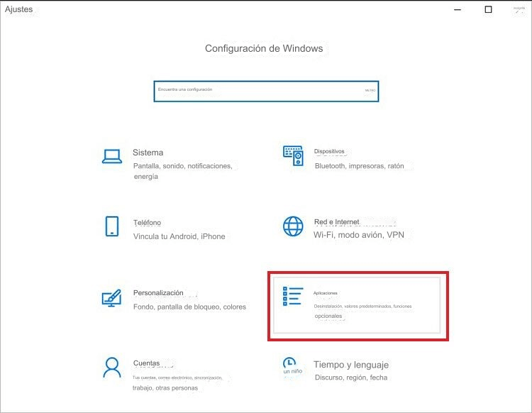Click 'Bluetooth, impresoras, ratón' description

(360, 166)
